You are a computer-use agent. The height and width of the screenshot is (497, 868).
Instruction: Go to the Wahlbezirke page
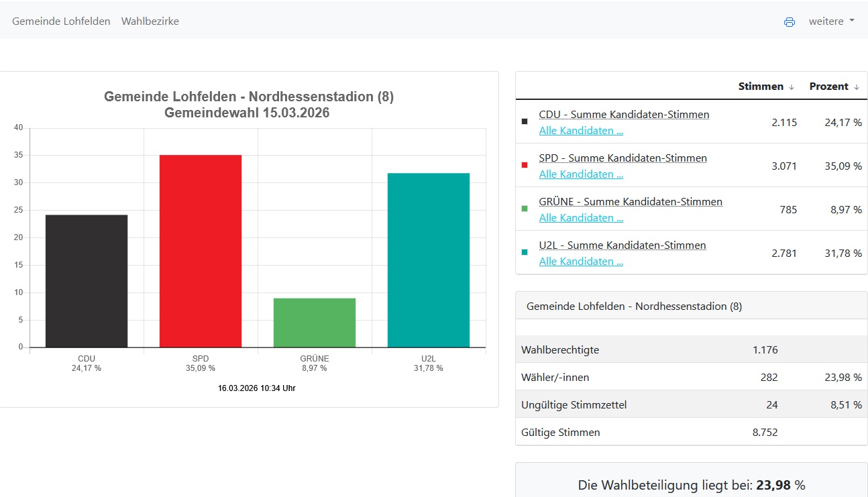tap(150, 21)
